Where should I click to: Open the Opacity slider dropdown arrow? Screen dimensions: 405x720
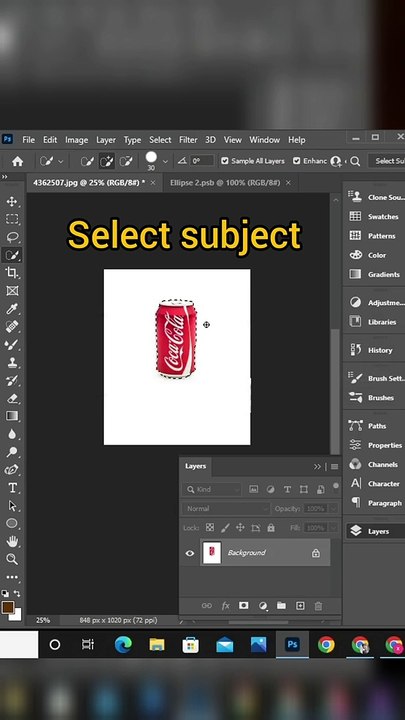pos(333,508)
